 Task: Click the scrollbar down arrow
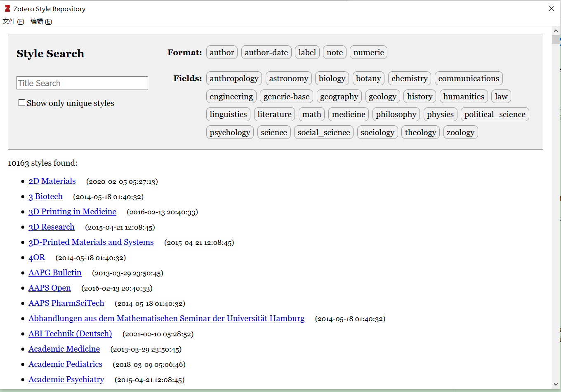[556, 384]
